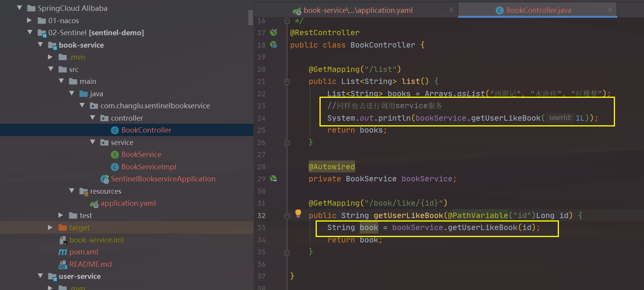Click the orange target folder icon
This screenshot has height=290, width=644.
pos(63,227)
